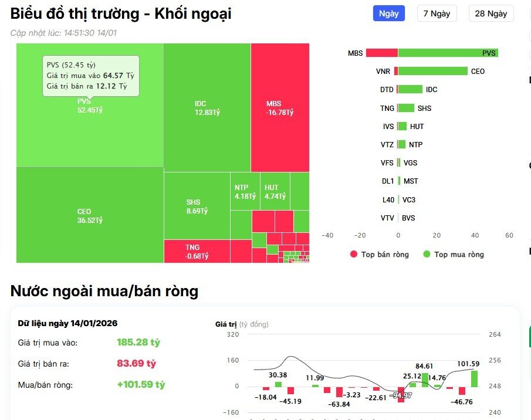Toggle the 'Top bán ròng' legend entry
Image resolution: width=531 pixels, height=420 pixels.
pyautogui.click(x=380, y=255)
